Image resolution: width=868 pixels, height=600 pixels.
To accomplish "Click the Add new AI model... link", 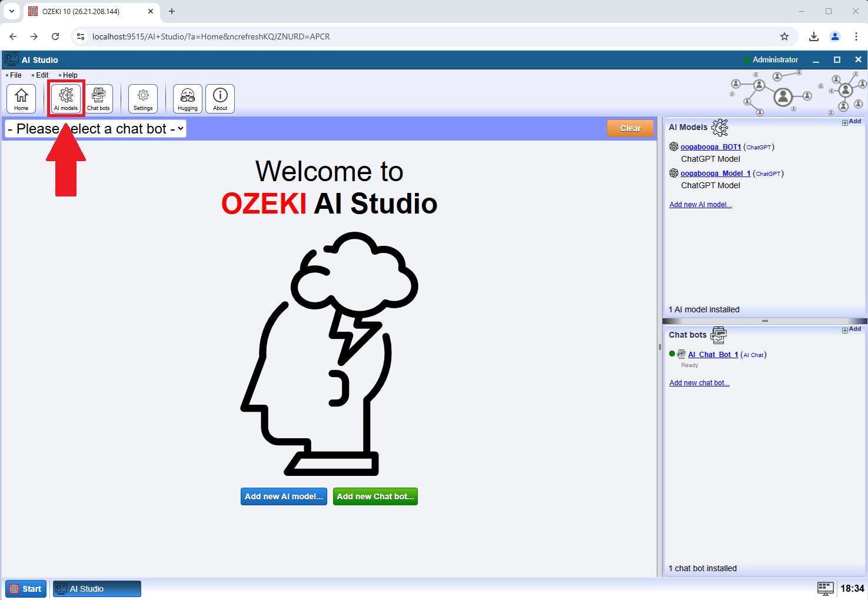I will [701, 205].
